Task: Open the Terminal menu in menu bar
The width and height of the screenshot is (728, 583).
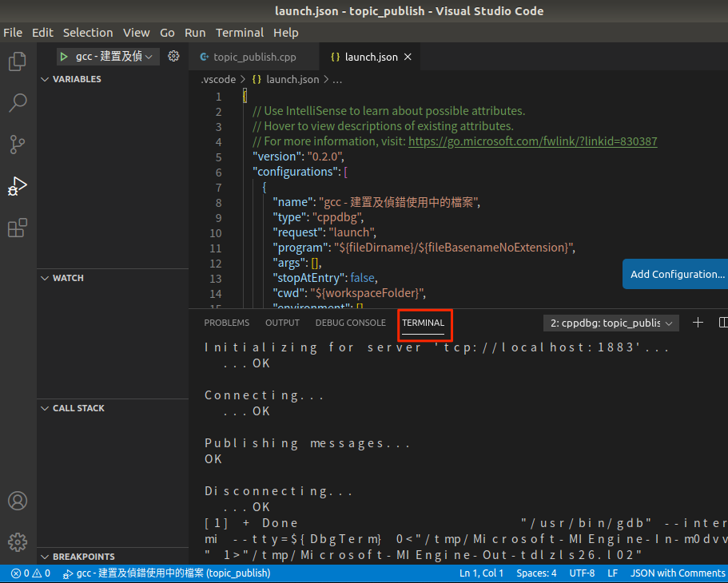Action: coord(239,33)
